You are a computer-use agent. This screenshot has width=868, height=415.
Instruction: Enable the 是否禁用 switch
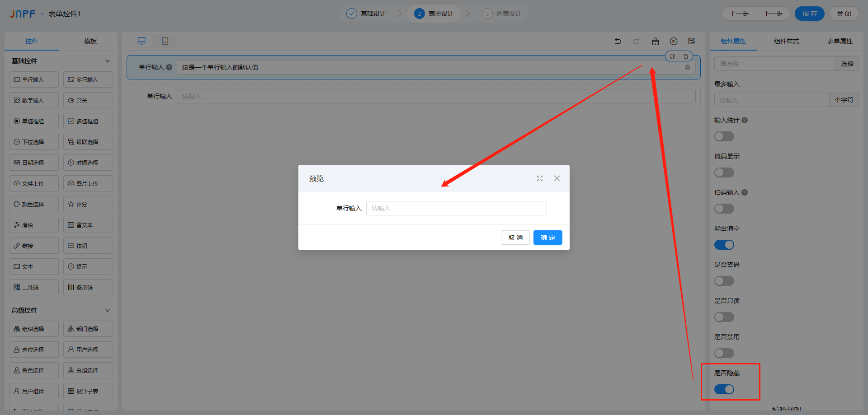[x=724, y=353]
